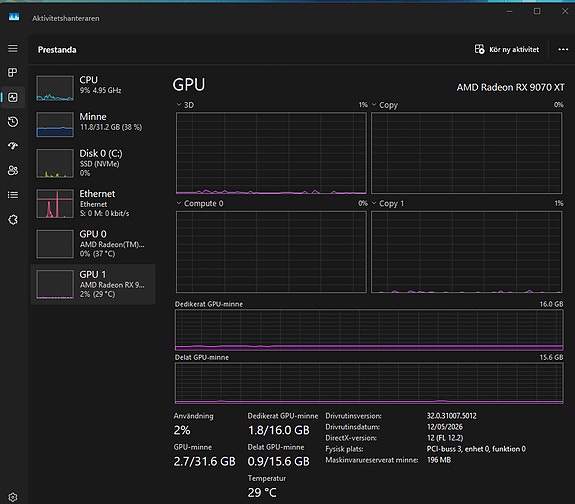Open the Processes page icon

click(13, 73)
